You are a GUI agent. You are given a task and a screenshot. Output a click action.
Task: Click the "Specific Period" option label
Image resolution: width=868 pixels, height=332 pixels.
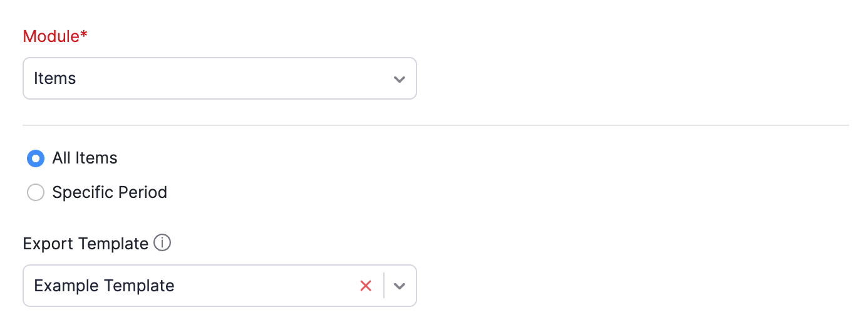coord(110,192)
